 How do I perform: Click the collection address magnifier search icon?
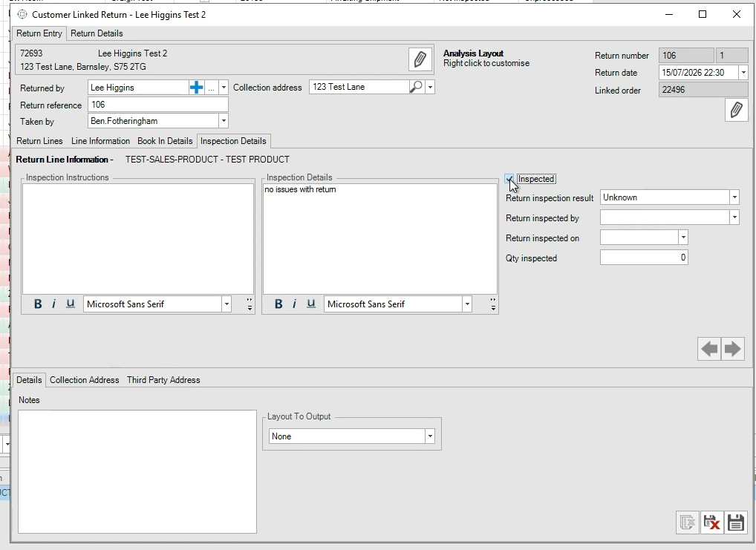tap(416, 87)
